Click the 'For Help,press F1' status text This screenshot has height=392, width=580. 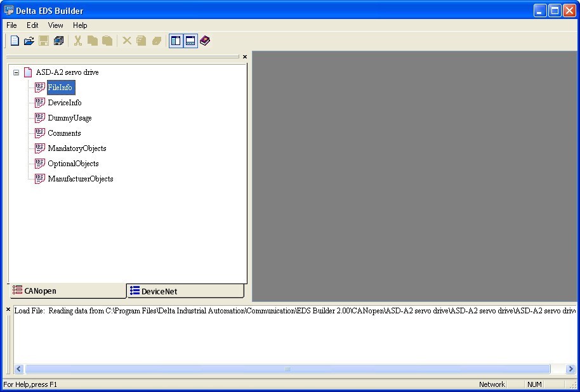click(30, 384)
